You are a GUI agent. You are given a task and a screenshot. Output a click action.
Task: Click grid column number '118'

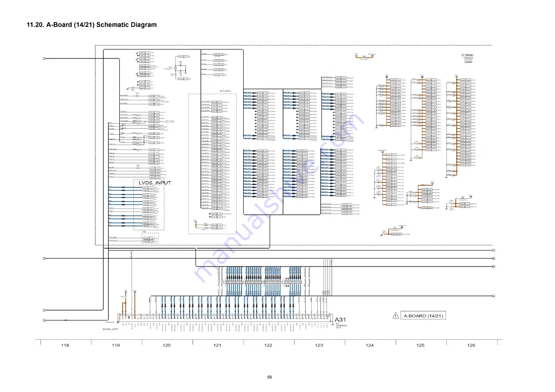click(x=65, y=345)
